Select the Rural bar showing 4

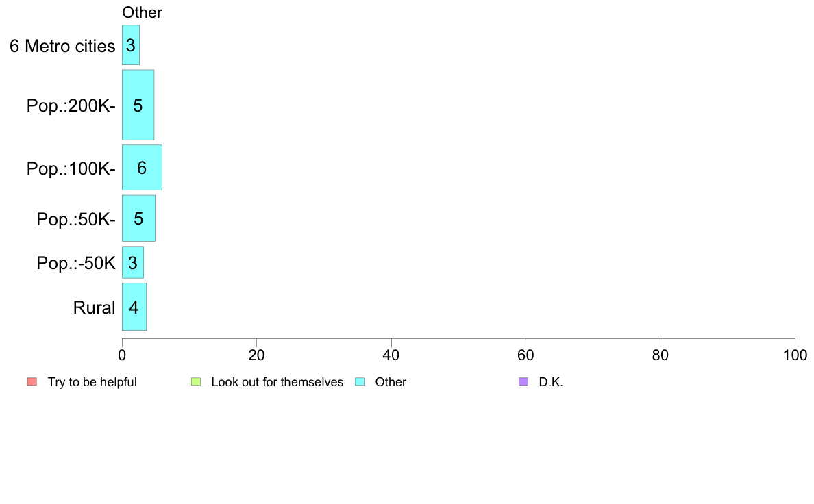point(134,307)
